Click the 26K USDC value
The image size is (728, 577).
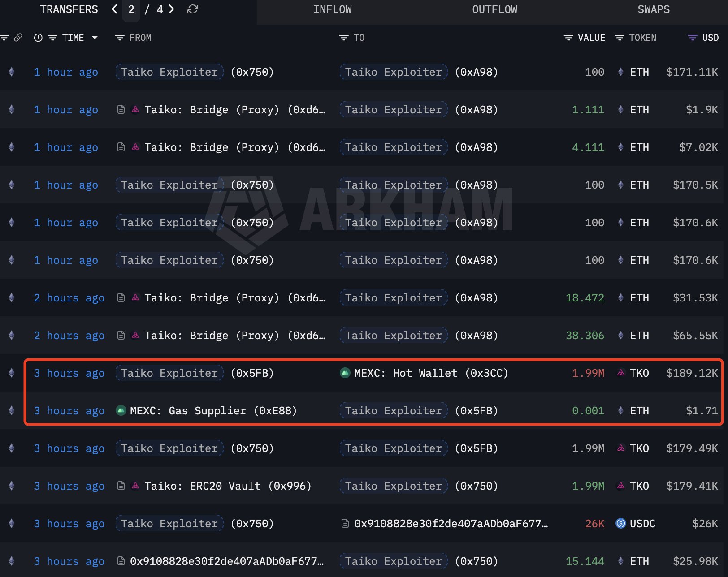coord(594,524)
